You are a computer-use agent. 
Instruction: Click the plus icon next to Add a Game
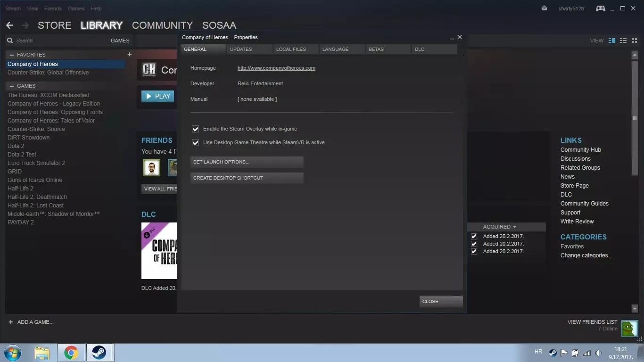pyautogui.click(x=11, y=322)
